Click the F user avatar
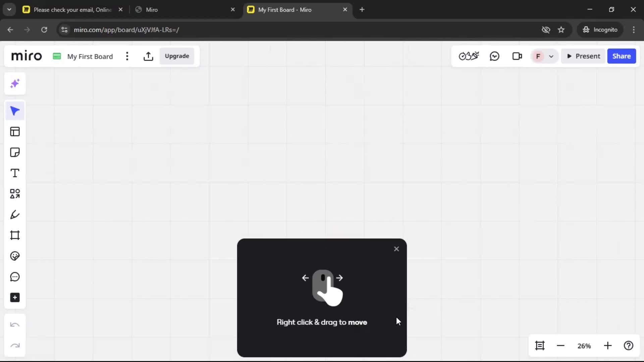The height and width of the screenshot is (362, 644). [x=538, y=56]
